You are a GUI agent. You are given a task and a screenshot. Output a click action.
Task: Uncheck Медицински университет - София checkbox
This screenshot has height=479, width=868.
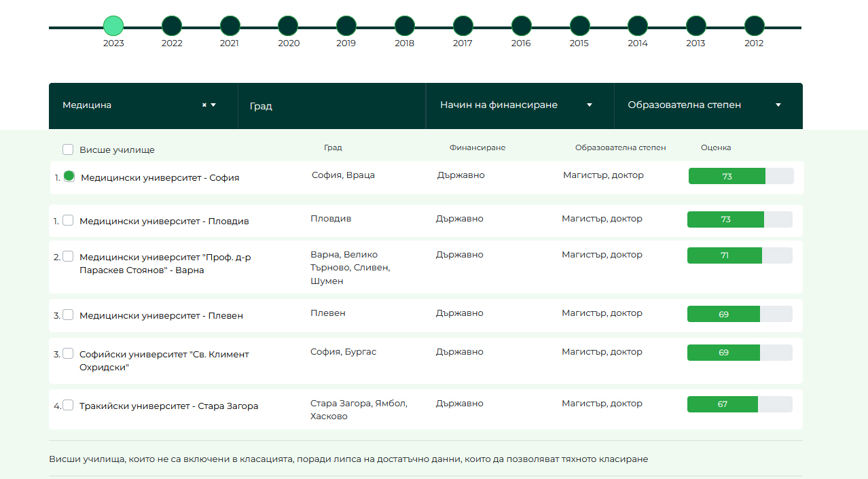coord(69,177)
